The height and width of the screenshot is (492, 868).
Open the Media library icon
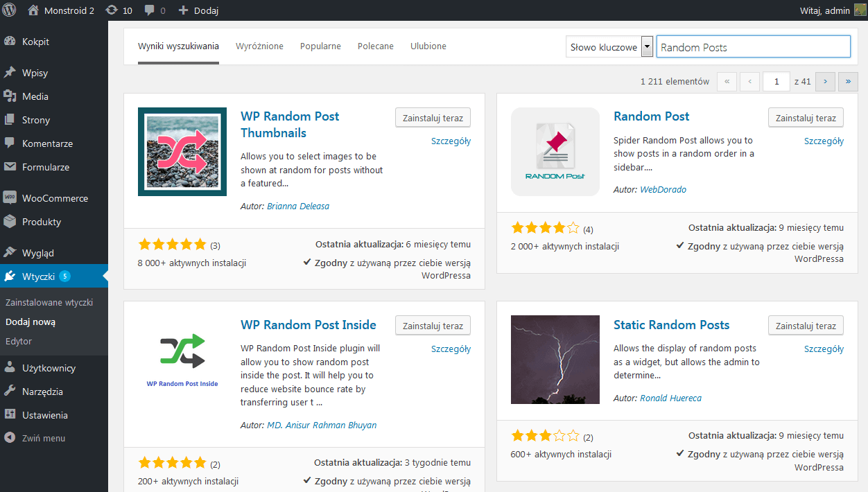pos(10,96)
